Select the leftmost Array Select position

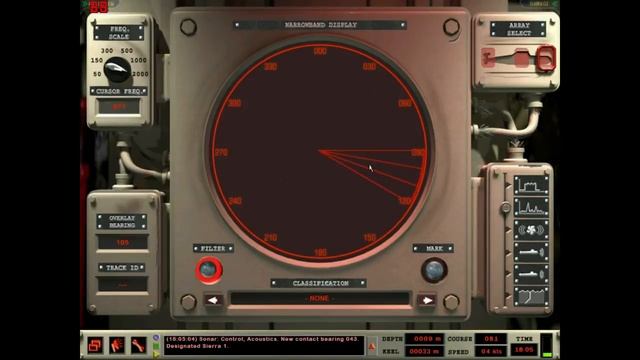coord(488,58)
